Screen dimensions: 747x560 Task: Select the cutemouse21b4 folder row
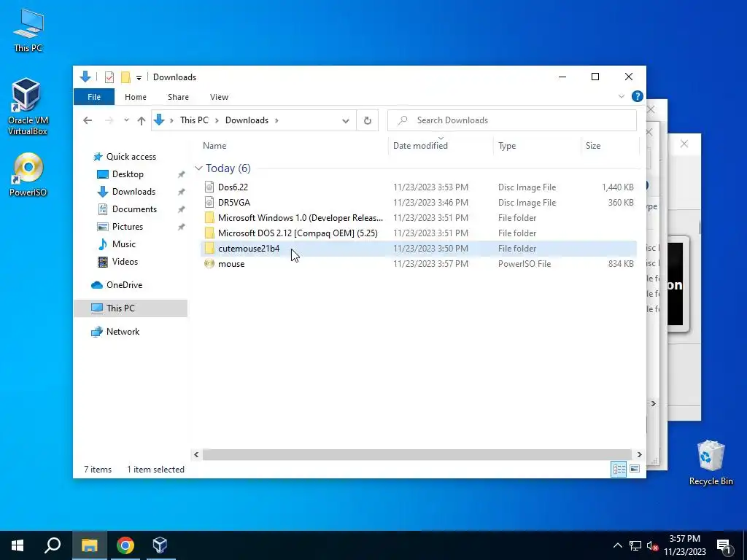[x=418, y=248]
